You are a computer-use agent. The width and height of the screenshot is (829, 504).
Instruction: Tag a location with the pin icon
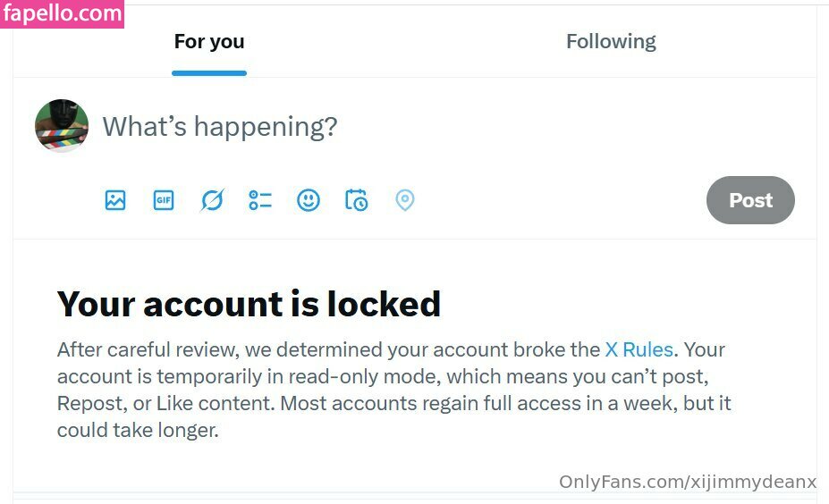(405, 200)
